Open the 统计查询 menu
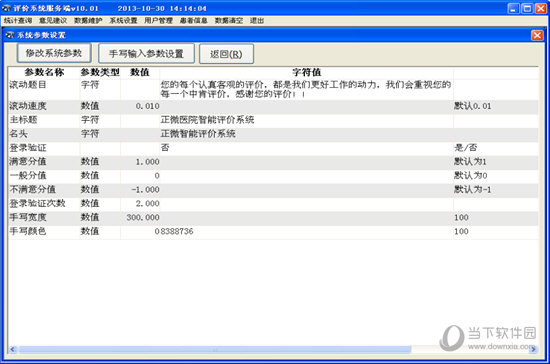 coord(18,21)
